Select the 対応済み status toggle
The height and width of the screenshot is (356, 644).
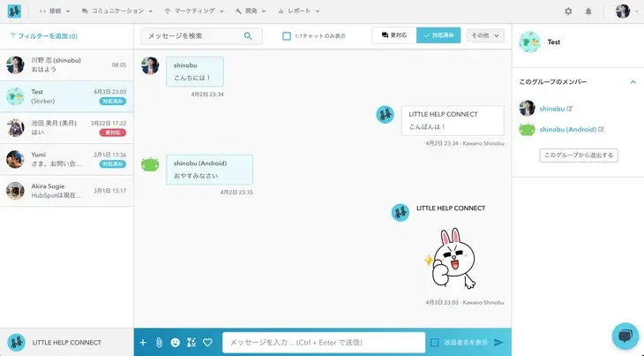tap(438, 35)
